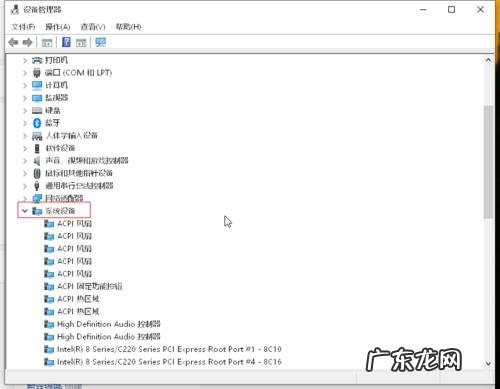Toggle the console tree toolbar button
500x389 pixels.
[x=47, y=43]
